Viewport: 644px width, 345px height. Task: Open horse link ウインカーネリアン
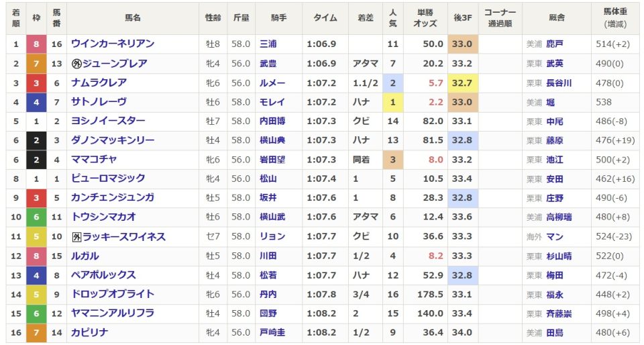[113, 44]
